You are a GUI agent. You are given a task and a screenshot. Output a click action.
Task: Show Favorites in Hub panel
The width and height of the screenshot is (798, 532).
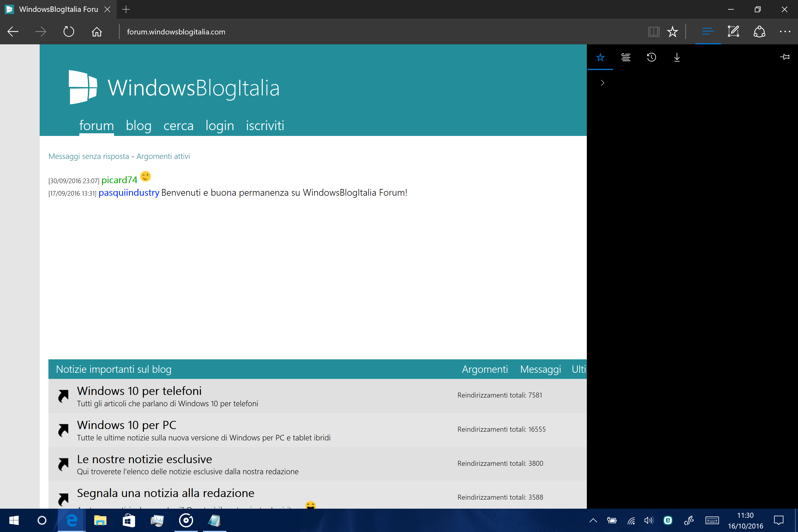[600, 57]
